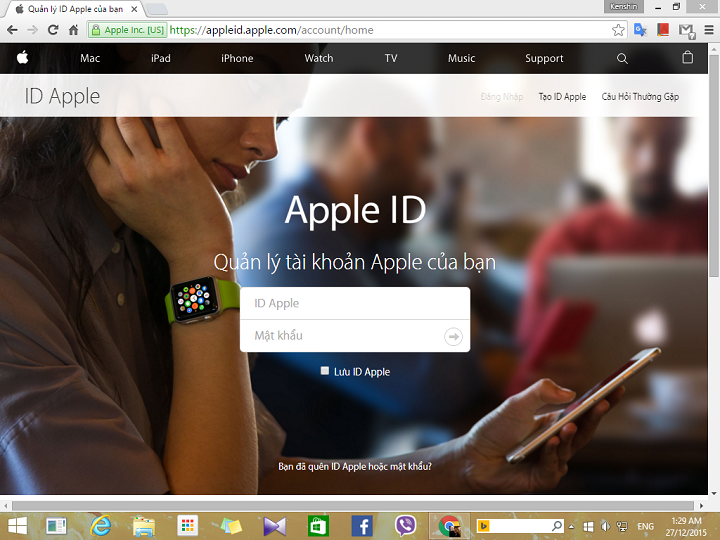Open the shopping bag icon
Screen dimensions: 720x540
[687, 57]
